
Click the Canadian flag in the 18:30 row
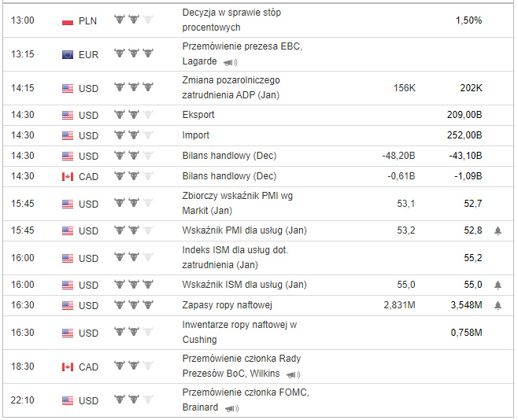[x=68, y=367]
